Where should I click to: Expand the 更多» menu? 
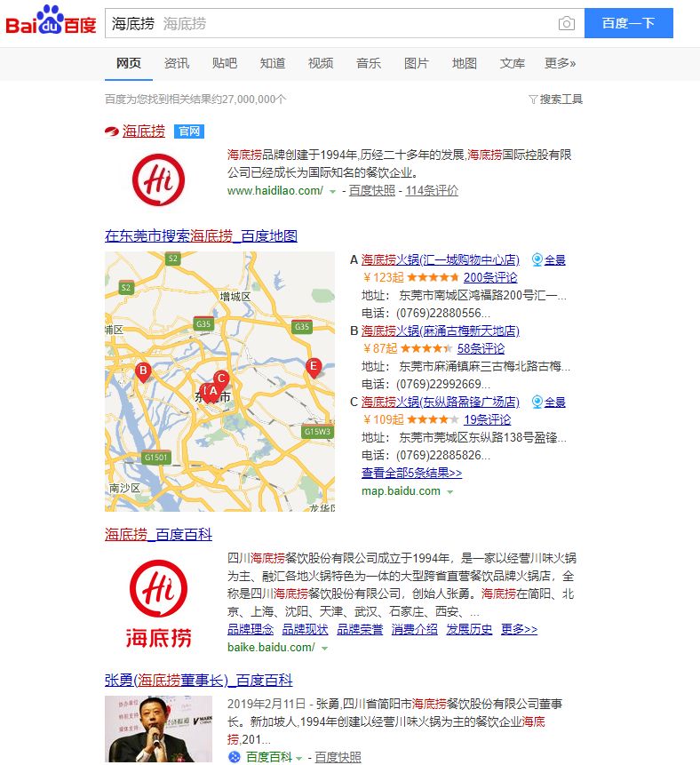(x=560, y=63)
